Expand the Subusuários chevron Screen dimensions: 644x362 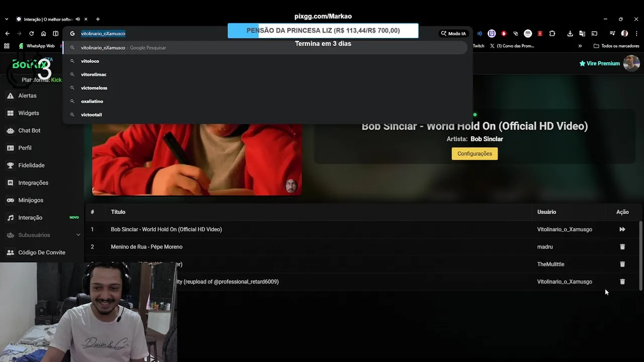coord(78,235)
